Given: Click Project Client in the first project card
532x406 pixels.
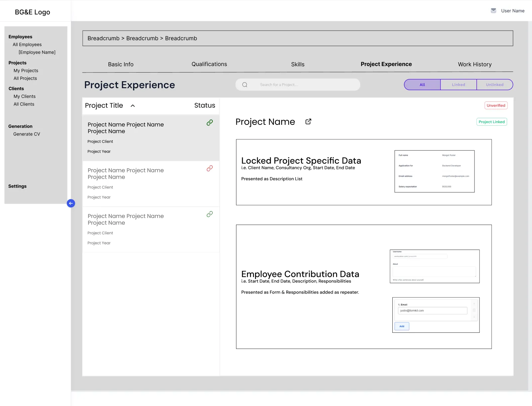Looking at the screenshot, I should click(x=100, y=142).
